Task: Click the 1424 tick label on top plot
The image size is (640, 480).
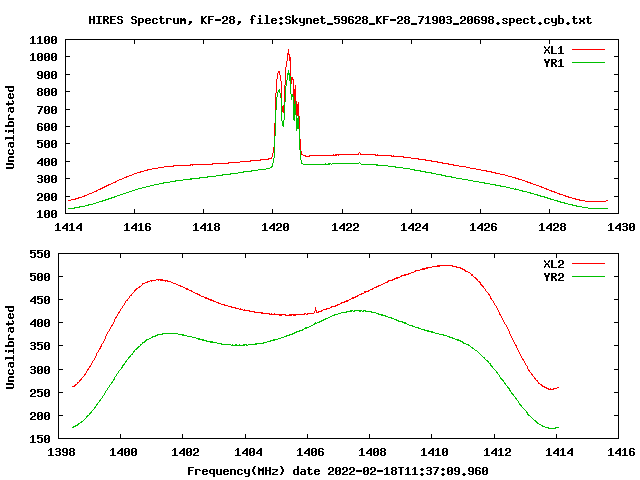Action: [x=414, y=227]
